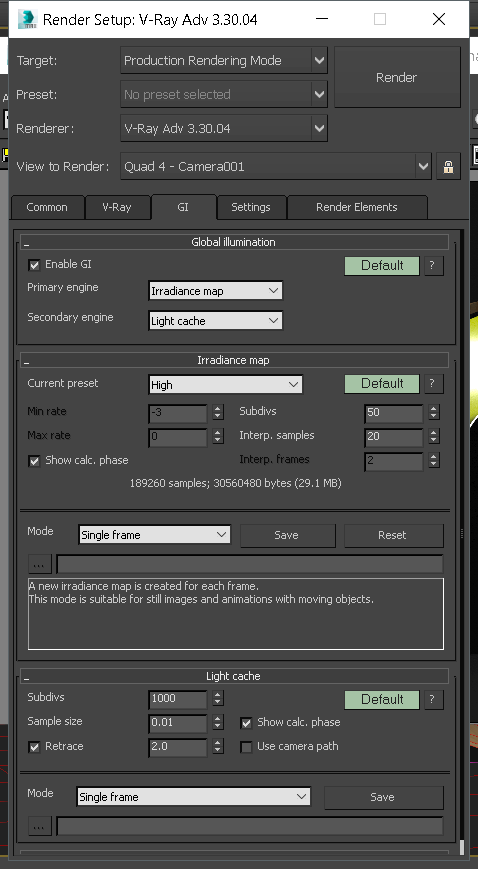Click the light cache file path field
The height and width of the screenshot is (869, 478).
point(250,826)
